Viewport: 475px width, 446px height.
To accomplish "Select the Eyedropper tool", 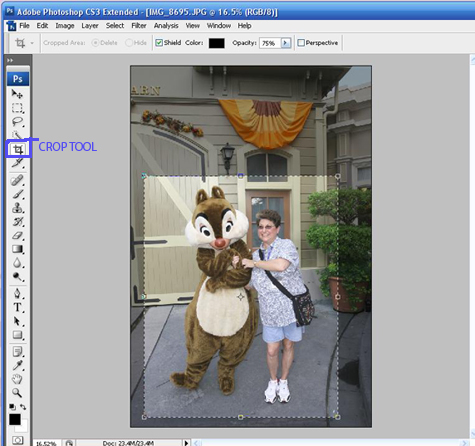I will (17, 365).
